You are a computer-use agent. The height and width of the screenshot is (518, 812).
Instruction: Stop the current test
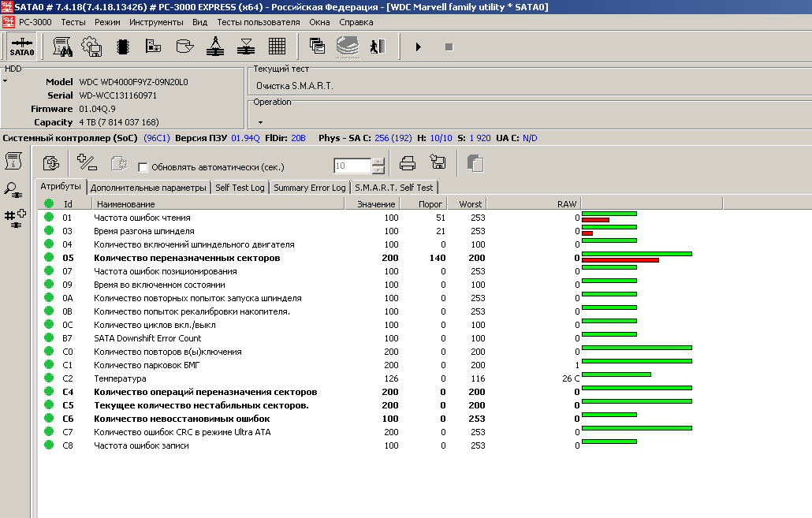[449, 47]
